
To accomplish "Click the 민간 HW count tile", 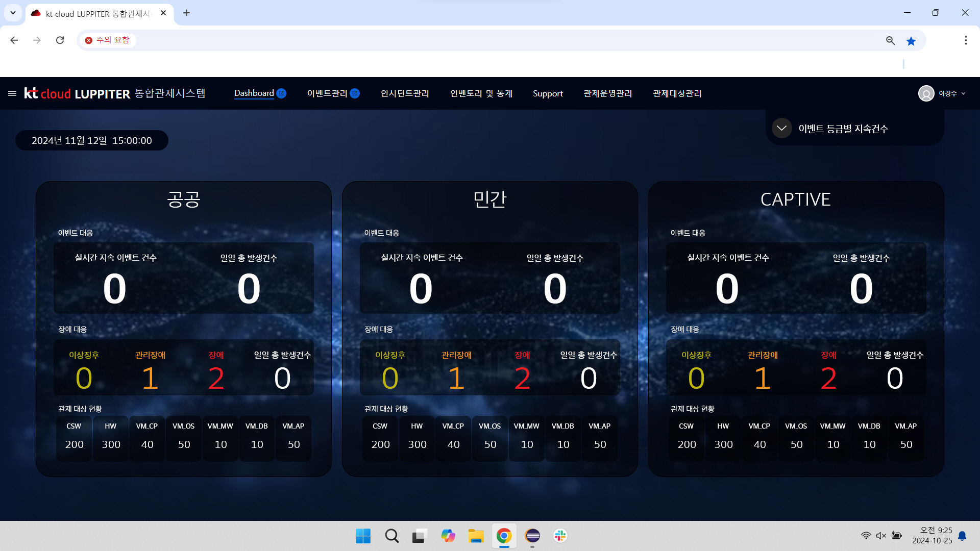I will pos(417,438).
